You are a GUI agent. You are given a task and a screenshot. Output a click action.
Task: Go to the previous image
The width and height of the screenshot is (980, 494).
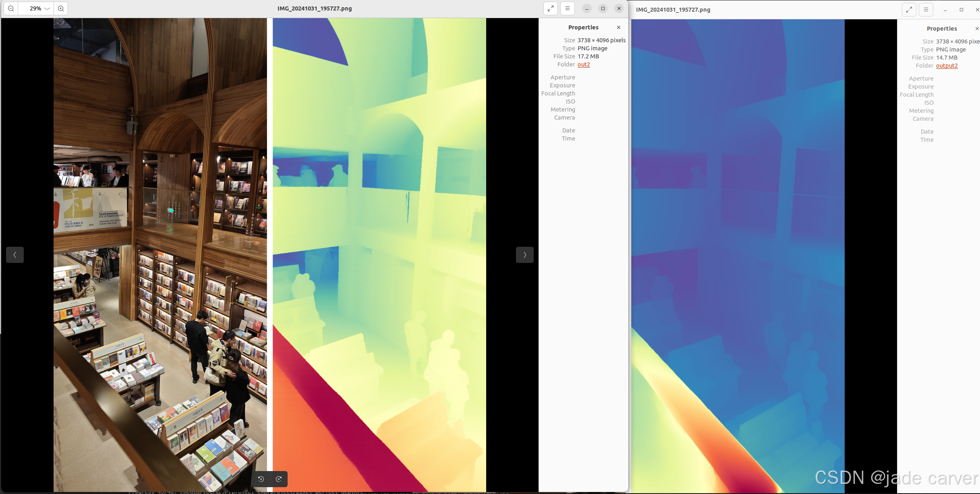click(15, 255)
